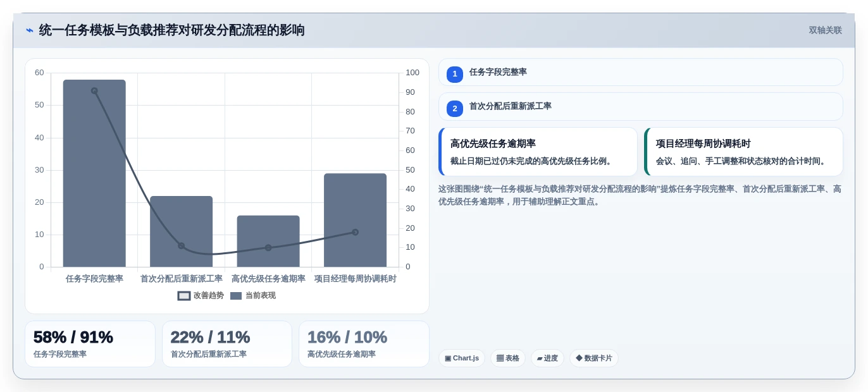This screenshot has width=868, height=392.
Task: Select the Chart.js tag chip
Action: click(x=462, y=358)
